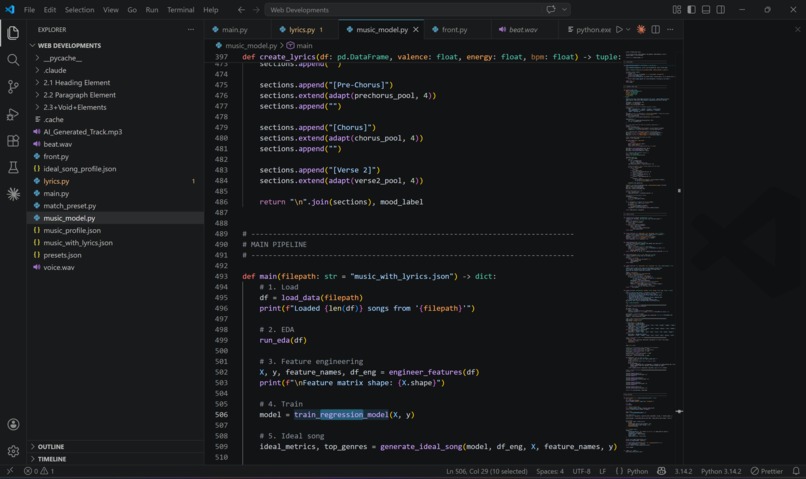Open the Claude starburst icon in activity bar
This screenshot has width=806, height=479.
[x=13, y=194]
